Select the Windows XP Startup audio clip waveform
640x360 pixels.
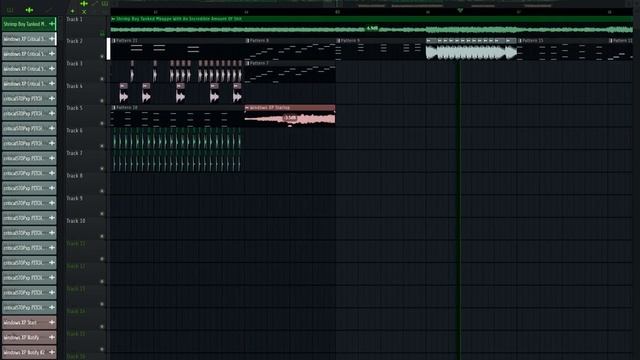[x=290, y=119]
